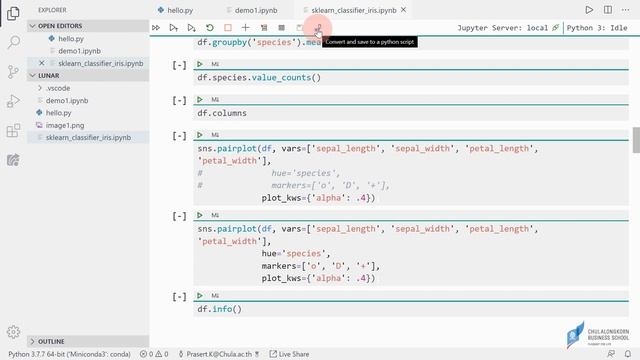Close the sklearn_classifier_iris.ipynb tab
This screenshot has width=640, height=360.
click(404, 10)
